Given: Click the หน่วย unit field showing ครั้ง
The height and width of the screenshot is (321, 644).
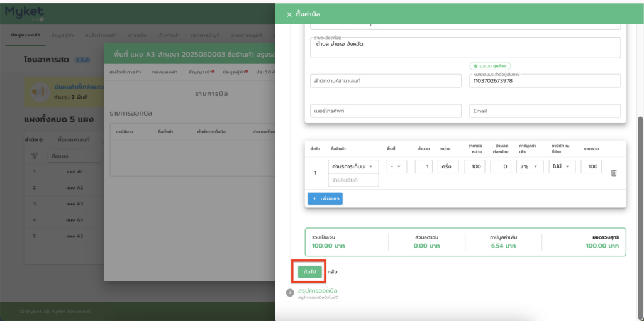Looking at the screenshot, I should [x=448, y=166].
